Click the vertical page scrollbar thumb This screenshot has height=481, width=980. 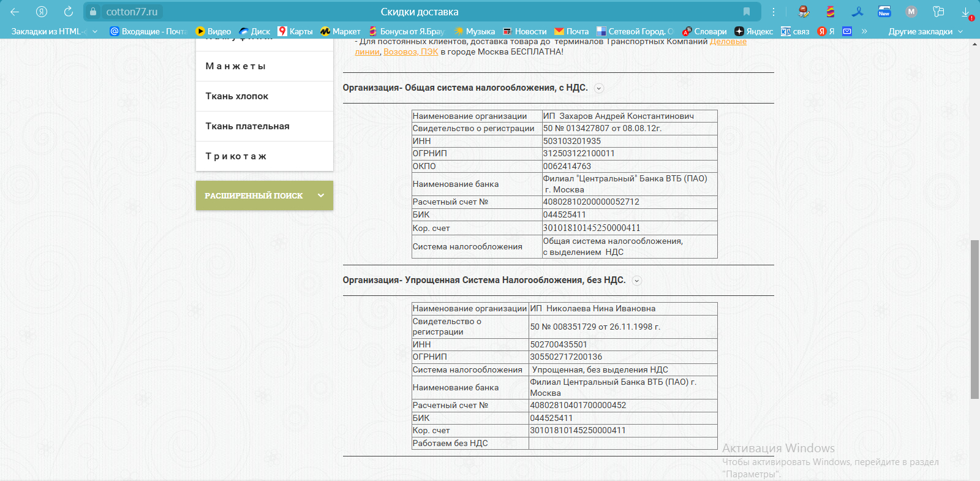click(x=974, y=319)
